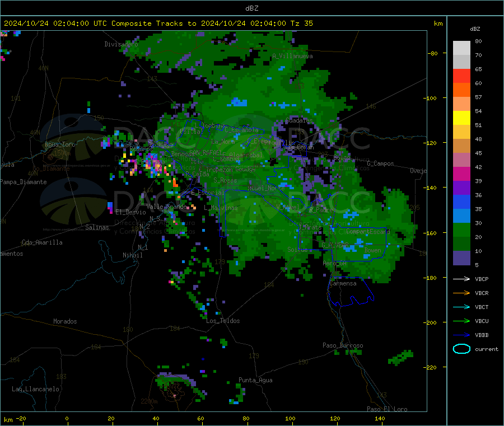Click the 'Pampa_Diamante' map label
The image size is (504, 426).
(x=24, y=182)
